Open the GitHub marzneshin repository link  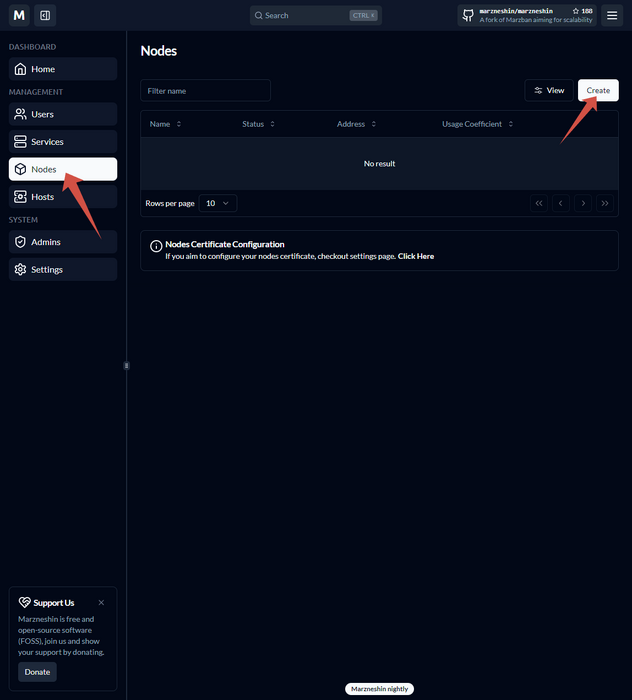(527, 15)
